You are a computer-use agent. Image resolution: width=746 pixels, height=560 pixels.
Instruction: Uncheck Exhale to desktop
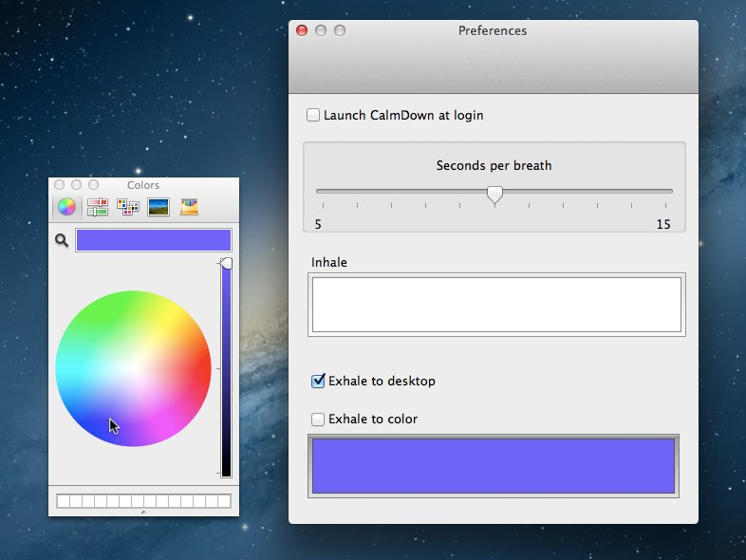(x=318, y=382)
